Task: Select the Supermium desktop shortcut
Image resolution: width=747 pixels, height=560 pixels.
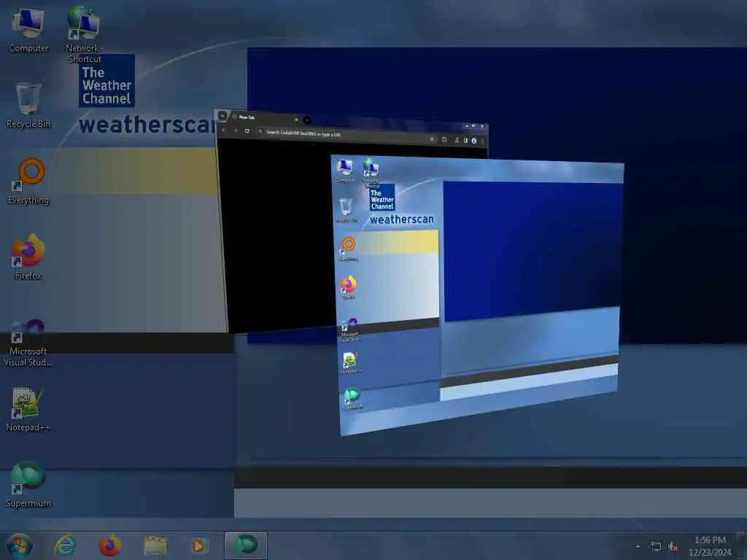Action: tap(28, 485)
